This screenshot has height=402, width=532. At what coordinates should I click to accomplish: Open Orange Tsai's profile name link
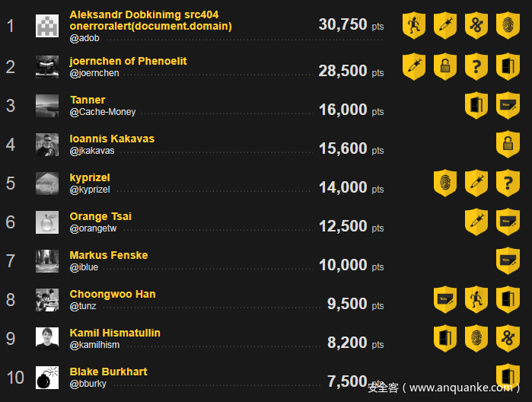(x=100, y=216)
